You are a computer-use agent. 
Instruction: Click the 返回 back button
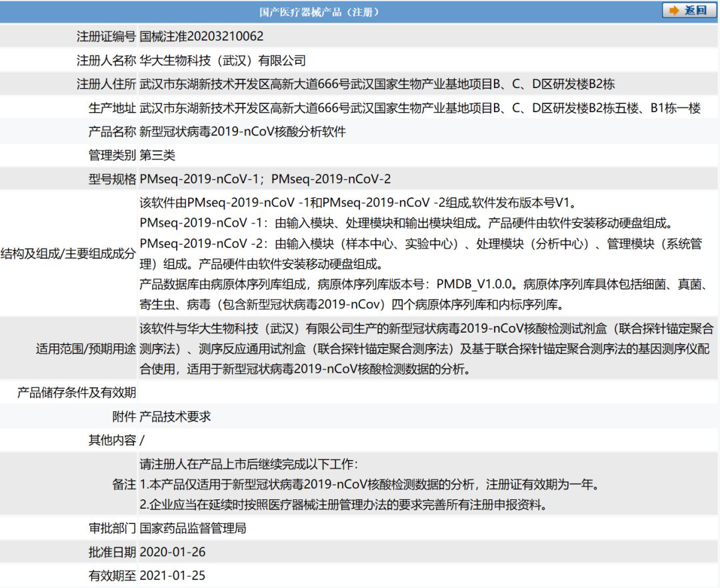tap(689, 11)
